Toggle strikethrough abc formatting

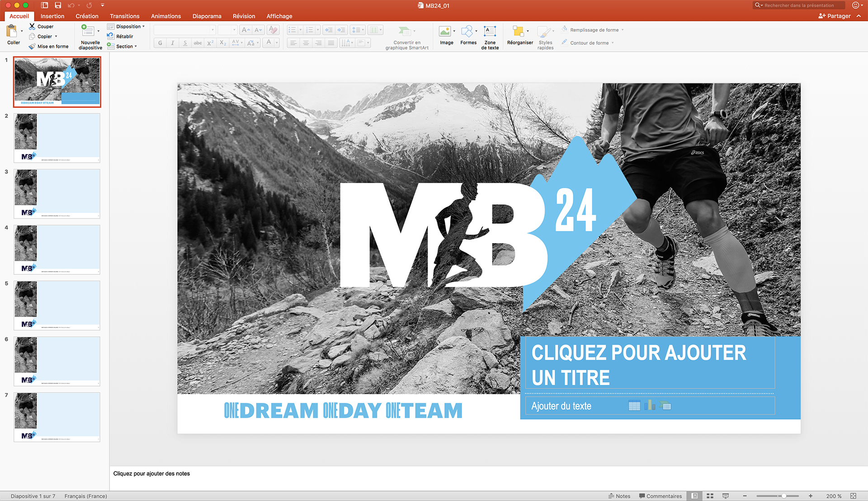[198, 43]
